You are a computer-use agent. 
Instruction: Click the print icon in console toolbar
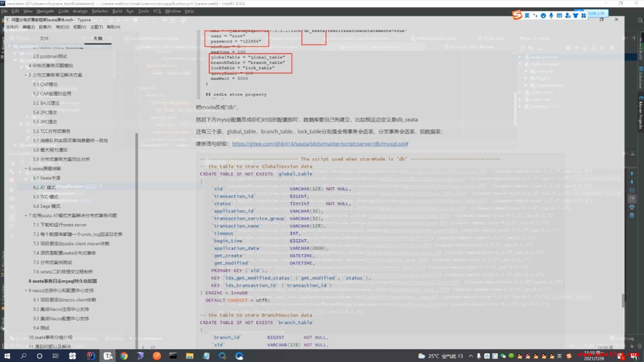[x=632, y=207]
